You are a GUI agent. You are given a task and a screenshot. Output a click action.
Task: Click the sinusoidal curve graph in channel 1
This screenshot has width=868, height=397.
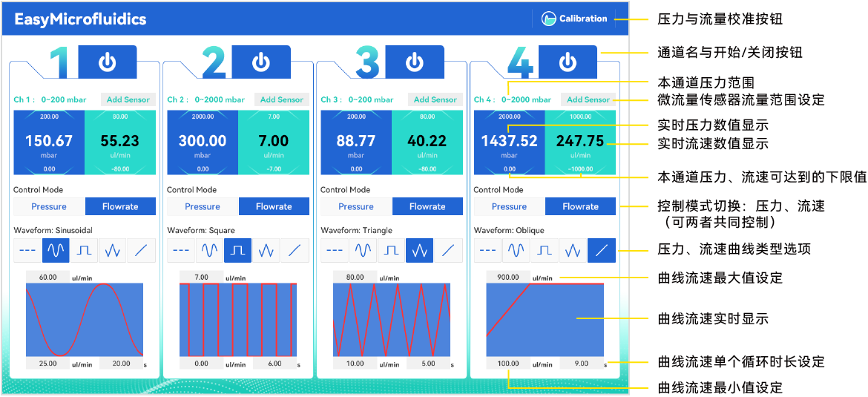85,320
